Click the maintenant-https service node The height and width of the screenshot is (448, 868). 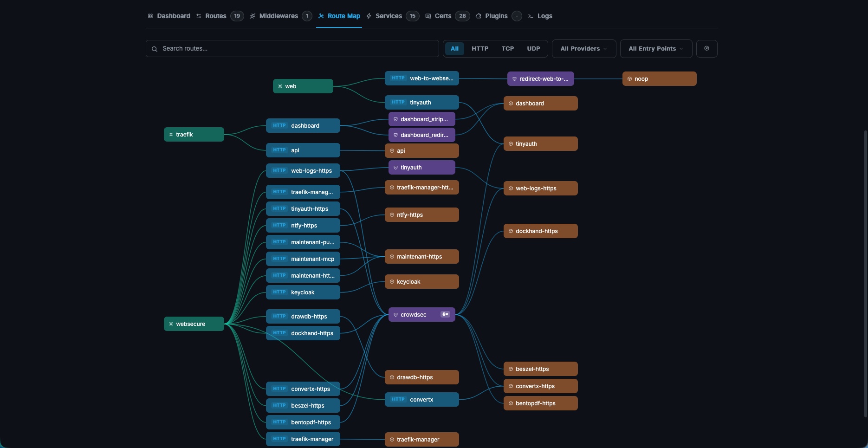(x=422, y=256)
